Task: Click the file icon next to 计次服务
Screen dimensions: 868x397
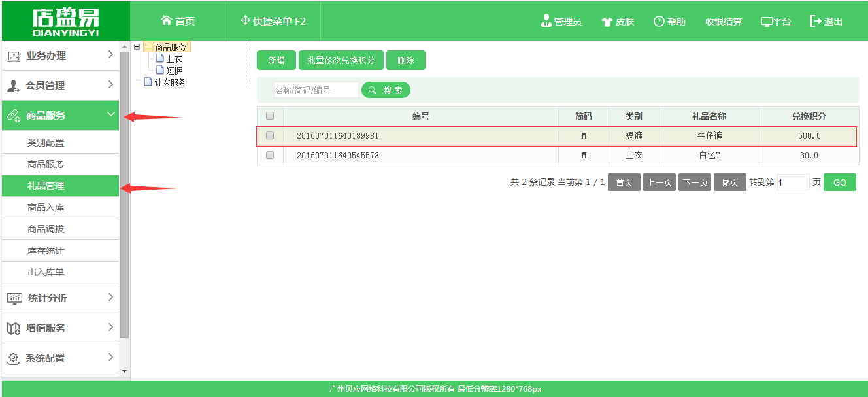Action: (148, 82)
